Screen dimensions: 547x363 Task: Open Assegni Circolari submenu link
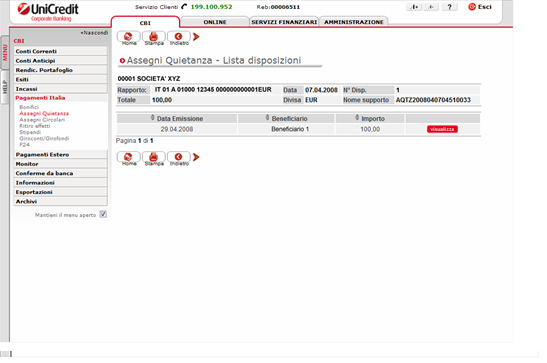(x=42, y=120)
